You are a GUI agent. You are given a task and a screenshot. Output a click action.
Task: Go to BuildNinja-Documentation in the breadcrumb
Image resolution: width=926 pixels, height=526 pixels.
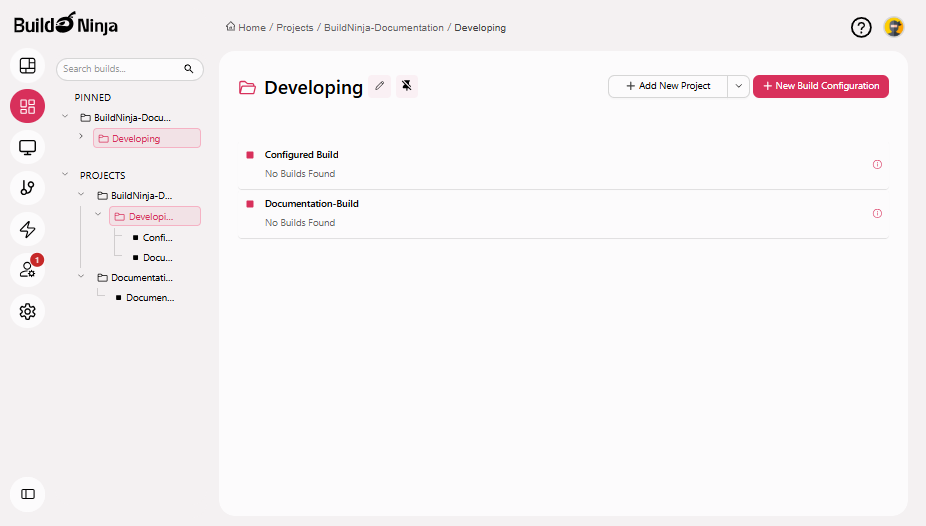[x=384, y=28]
